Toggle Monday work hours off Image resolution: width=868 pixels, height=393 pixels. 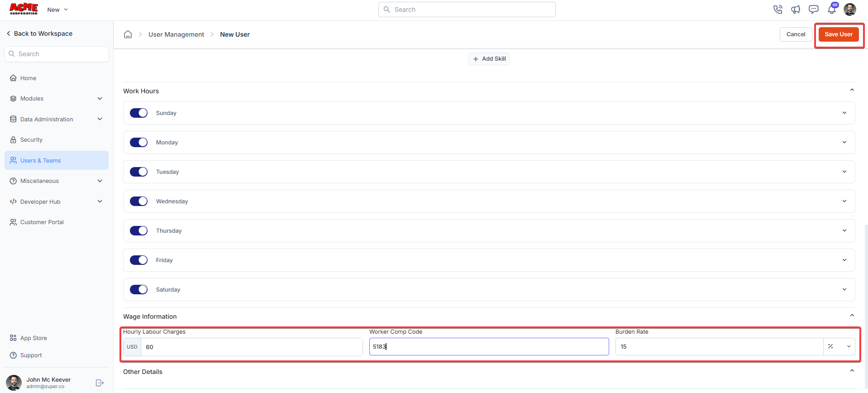point(138,142)
